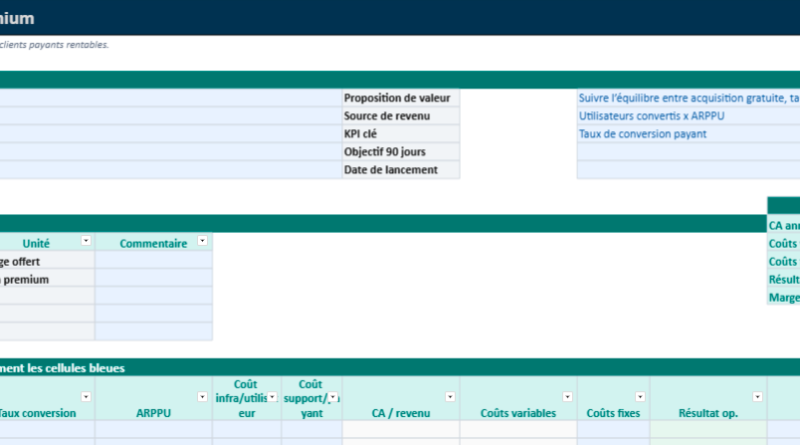This screenshot has height=445, width=800.
Task: Select the Source de revenu label cell
Action: 400,116
